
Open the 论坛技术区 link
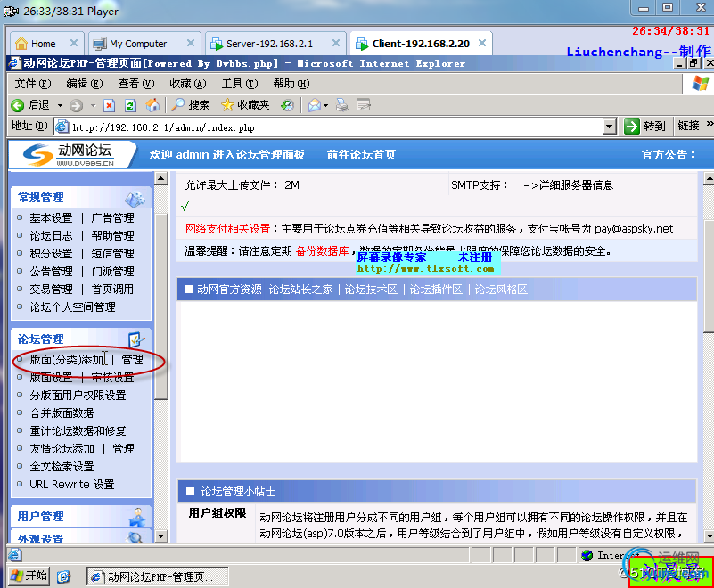(x=371, y=290)
